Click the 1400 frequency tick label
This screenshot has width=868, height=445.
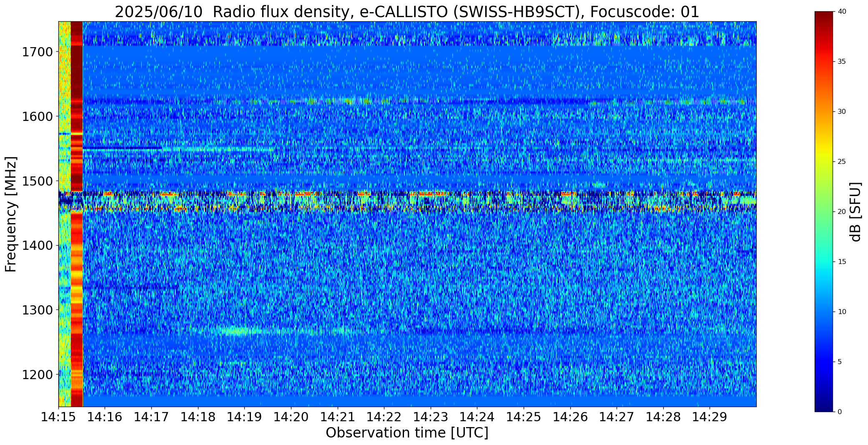coord(38,246)
